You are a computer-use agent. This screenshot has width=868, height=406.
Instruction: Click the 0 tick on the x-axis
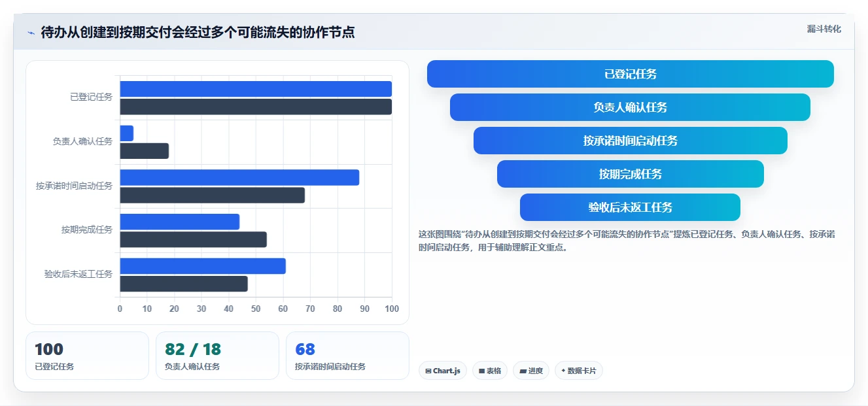point(120,309)
